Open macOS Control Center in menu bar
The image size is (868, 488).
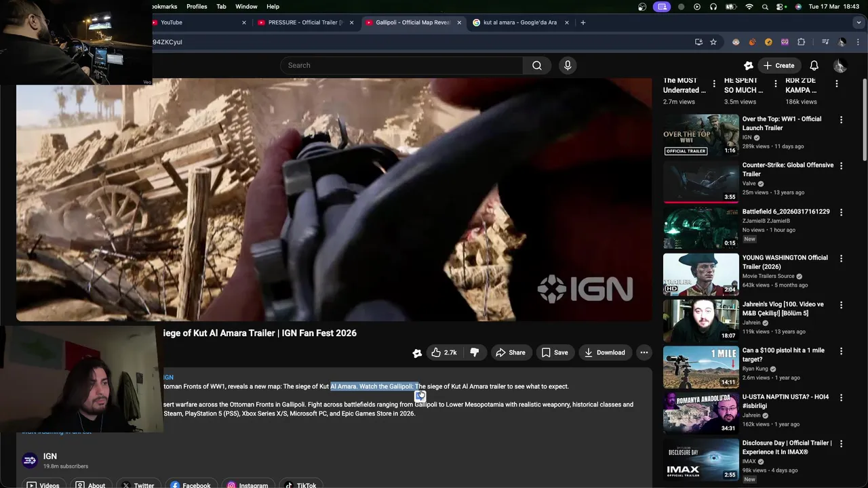[781, 7]
